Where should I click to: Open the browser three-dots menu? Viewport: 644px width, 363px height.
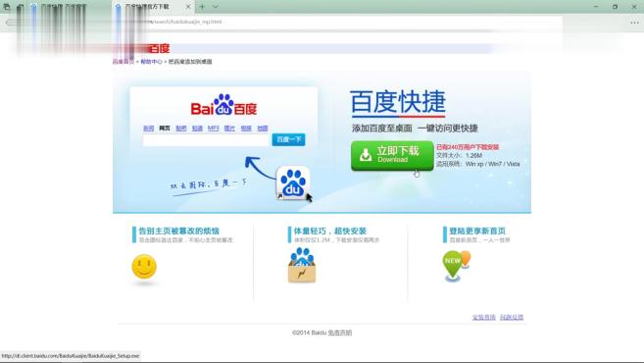tap(634, 23)
